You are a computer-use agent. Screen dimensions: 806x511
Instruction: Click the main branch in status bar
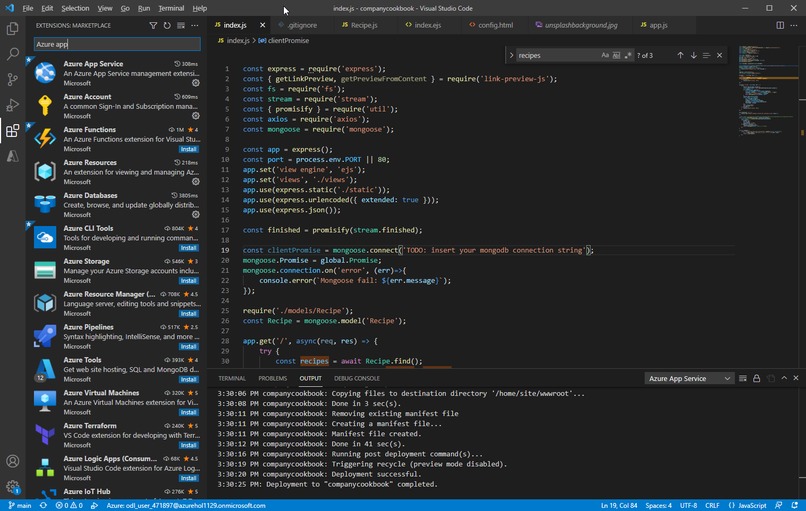coord(20,505)
